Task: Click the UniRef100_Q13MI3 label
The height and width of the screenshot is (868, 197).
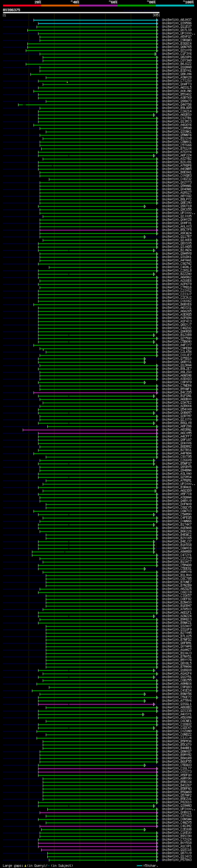Action: 176,122
